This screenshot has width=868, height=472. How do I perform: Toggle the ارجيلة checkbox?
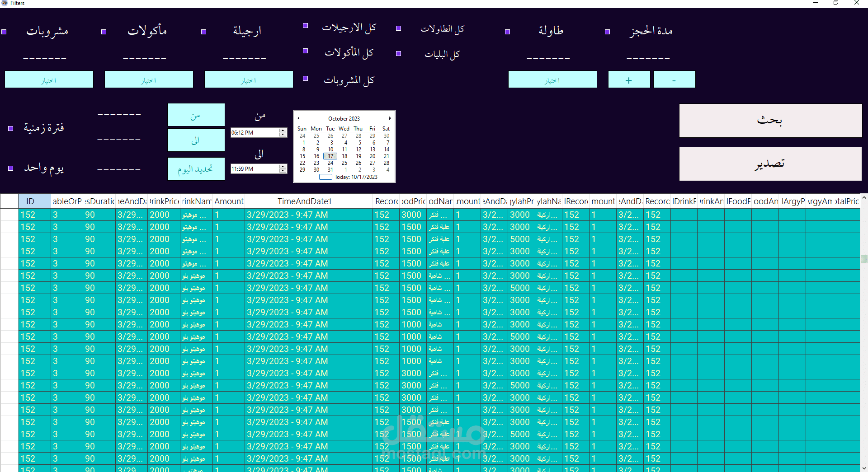pyautogui.click(x=204, y=32)
